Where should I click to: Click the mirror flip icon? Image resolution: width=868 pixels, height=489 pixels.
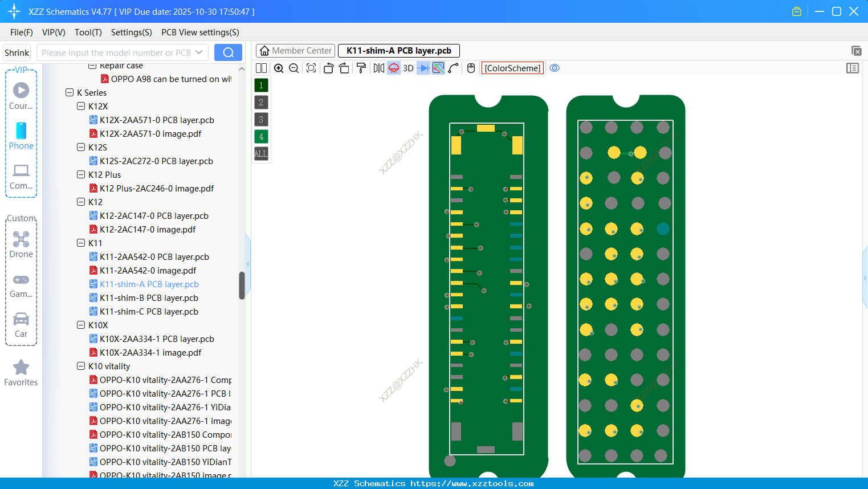(x=378, y=68)
